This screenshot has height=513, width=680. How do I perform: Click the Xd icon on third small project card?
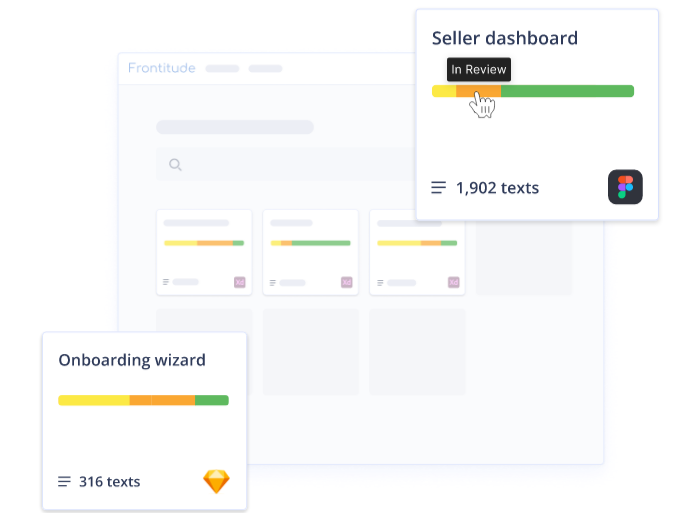453,282
